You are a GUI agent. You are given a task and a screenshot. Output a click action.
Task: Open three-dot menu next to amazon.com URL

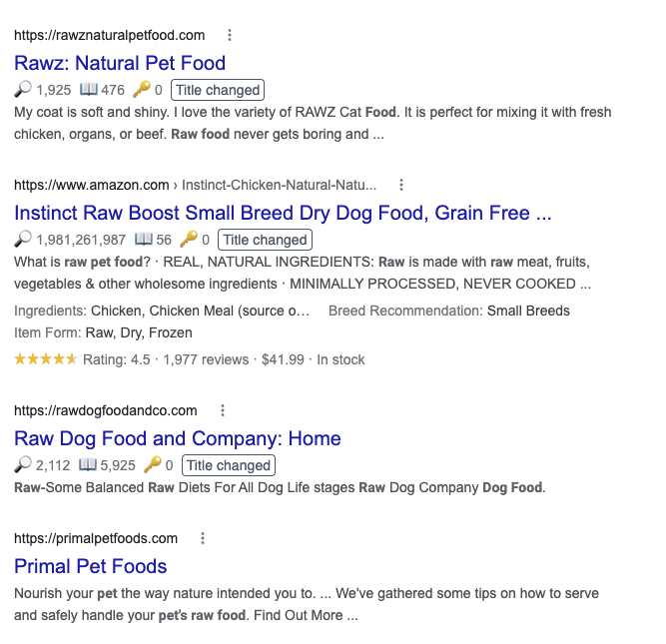tap(401, 185)
